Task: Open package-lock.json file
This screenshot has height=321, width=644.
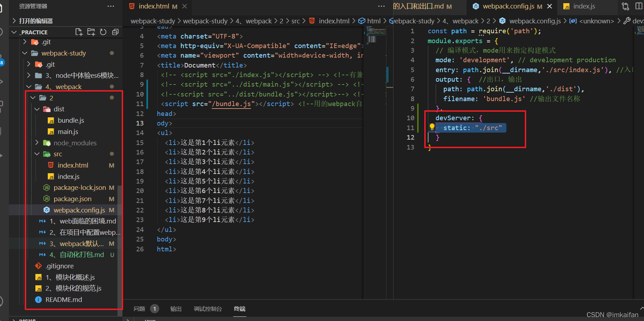Action: coord(80,188)
